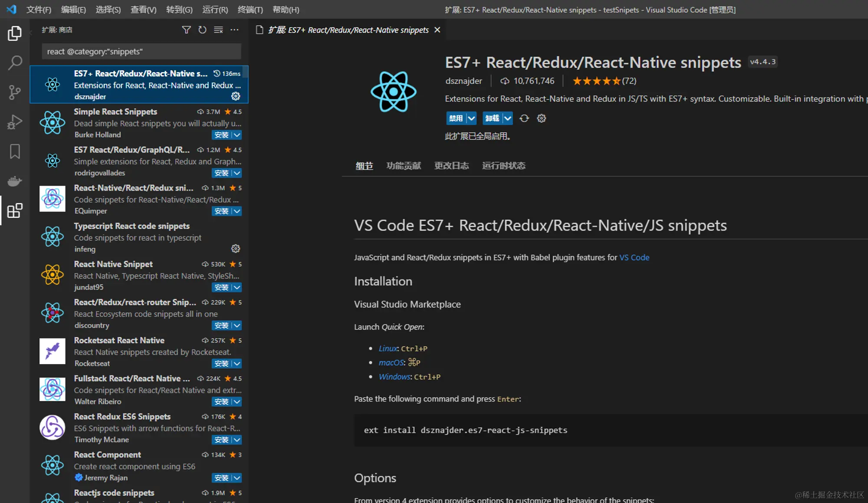Click the sync icon on extension detail page

[524, 118]
